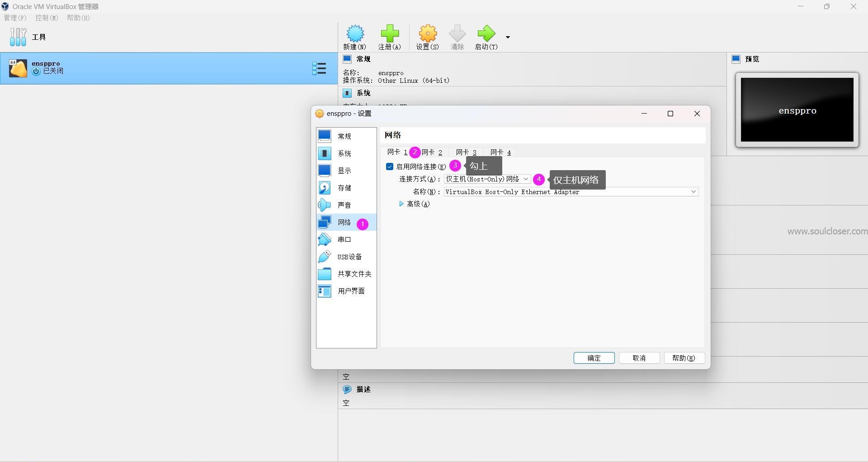Click the 确定 OK button
Screen dimensions: 868x462
(594, 358)
